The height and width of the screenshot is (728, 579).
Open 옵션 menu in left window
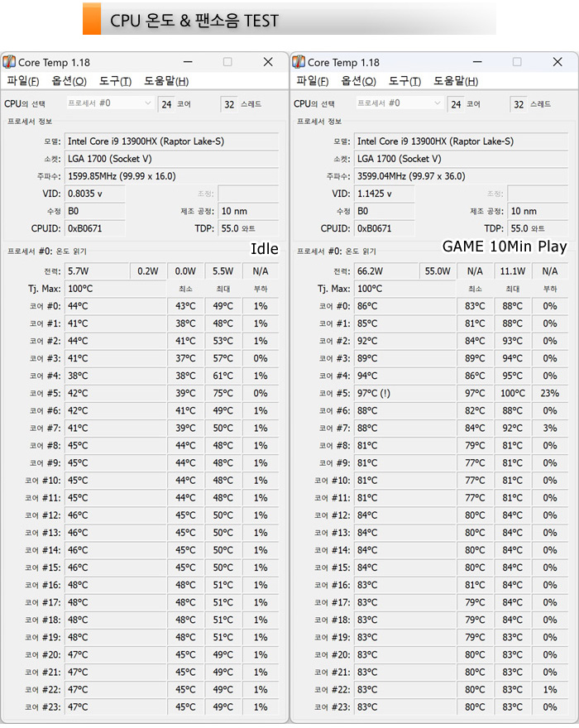tap(69, 81)
